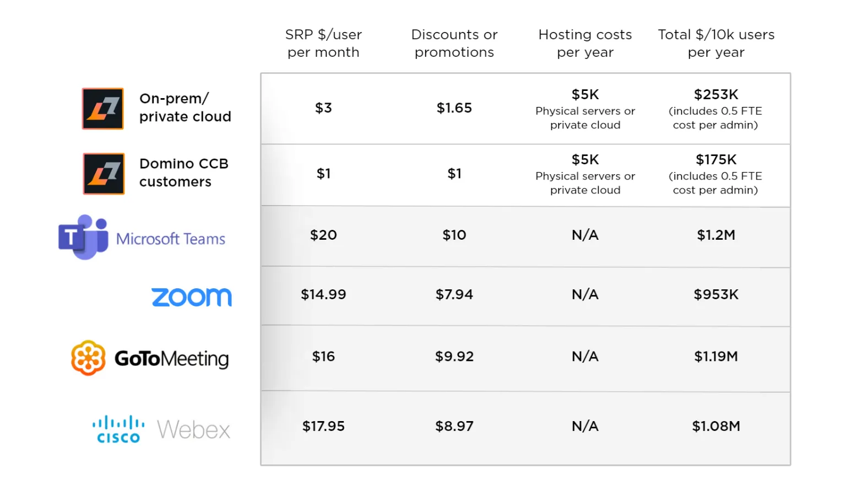Click the "Hosting costs per year" header
This screenshot has height=485, width=868.
coord(585,44)
